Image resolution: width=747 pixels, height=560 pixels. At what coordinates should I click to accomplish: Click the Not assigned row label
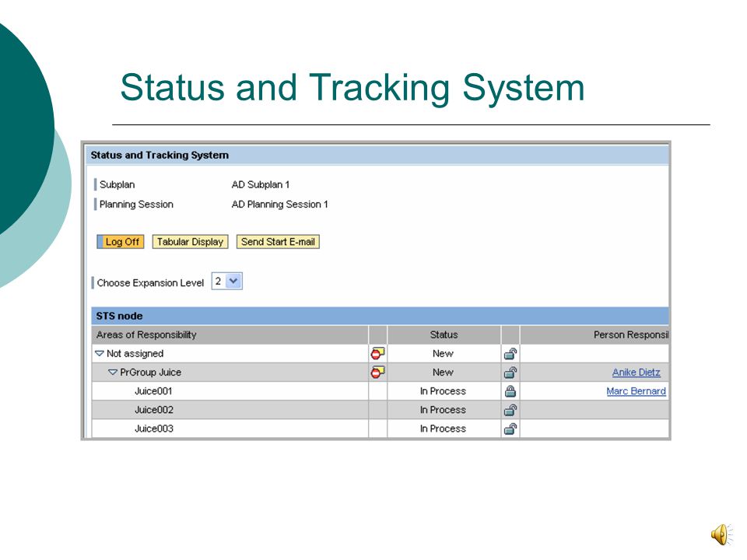(135, 353)
